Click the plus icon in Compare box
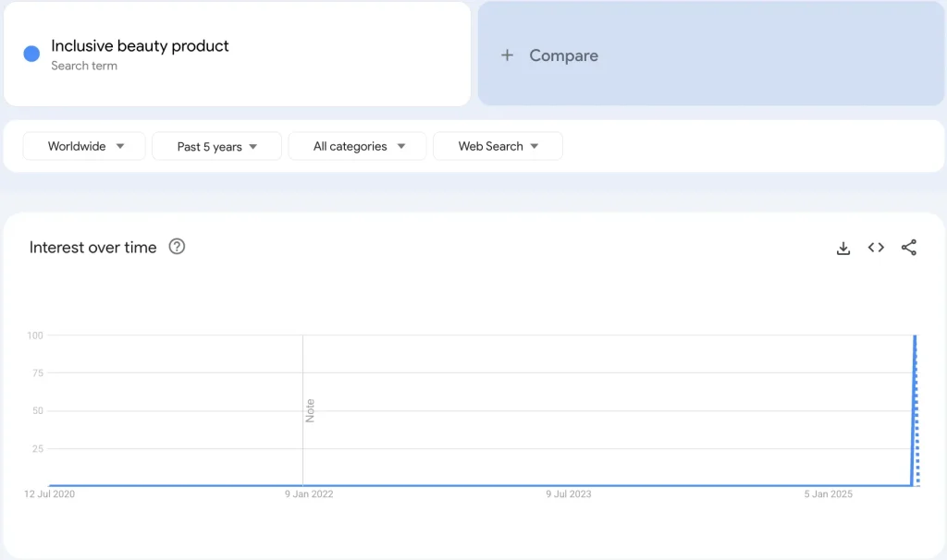Screen dimensions: 947x560 [x=507, y=55]
